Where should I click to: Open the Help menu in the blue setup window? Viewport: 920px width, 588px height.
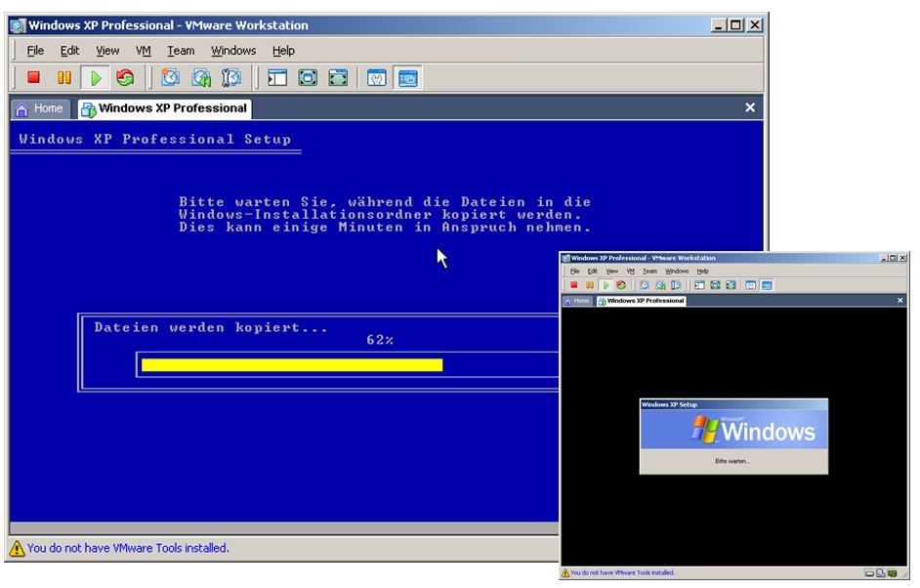[x=283, y=51]
